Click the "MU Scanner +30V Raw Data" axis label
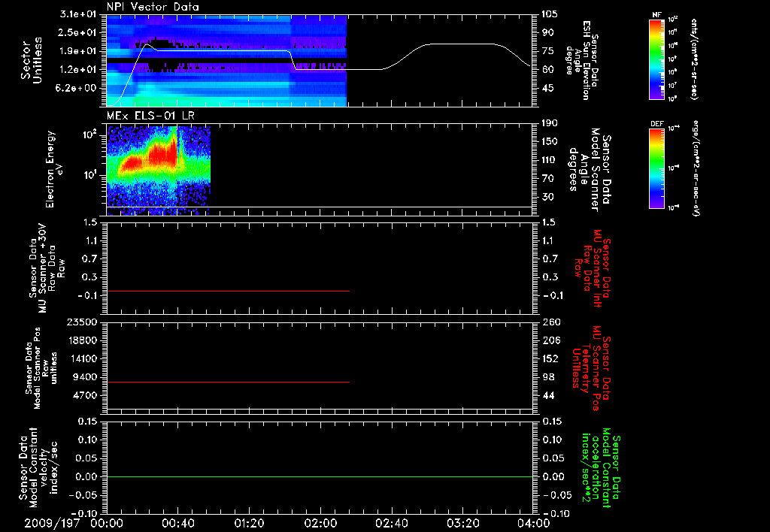Viewport: 770px width, 532px height. click(x=47, y=268)
